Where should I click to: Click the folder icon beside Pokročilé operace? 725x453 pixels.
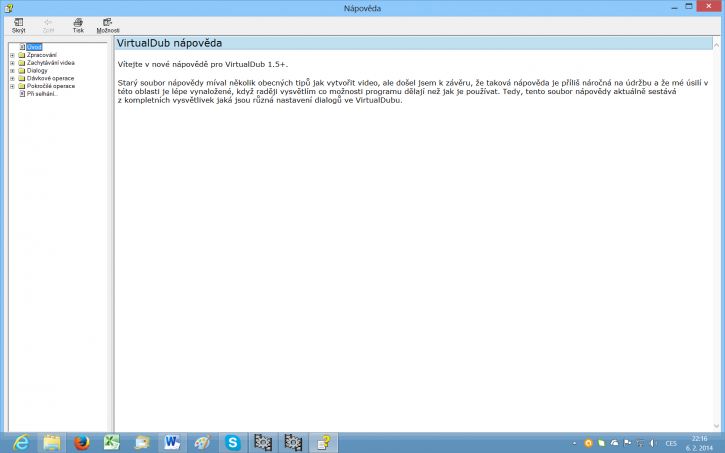pos(21,86)
